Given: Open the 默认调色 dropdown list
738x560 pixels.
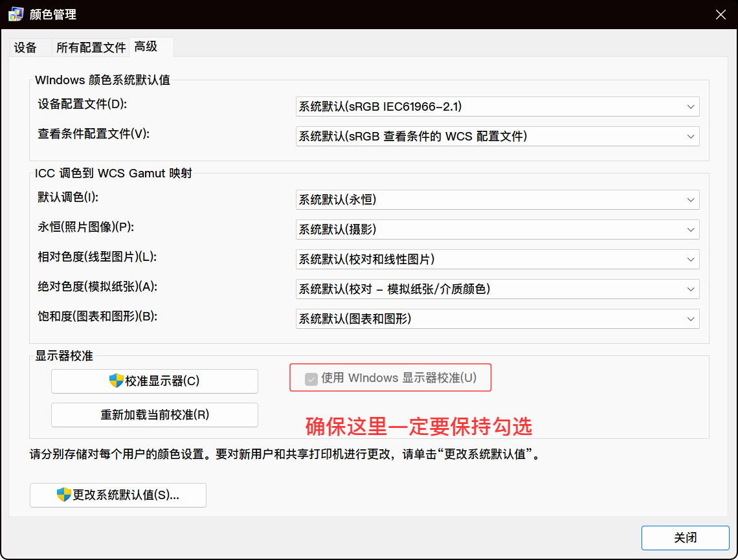Looking at the screenshot, I should tap(497, 200).
